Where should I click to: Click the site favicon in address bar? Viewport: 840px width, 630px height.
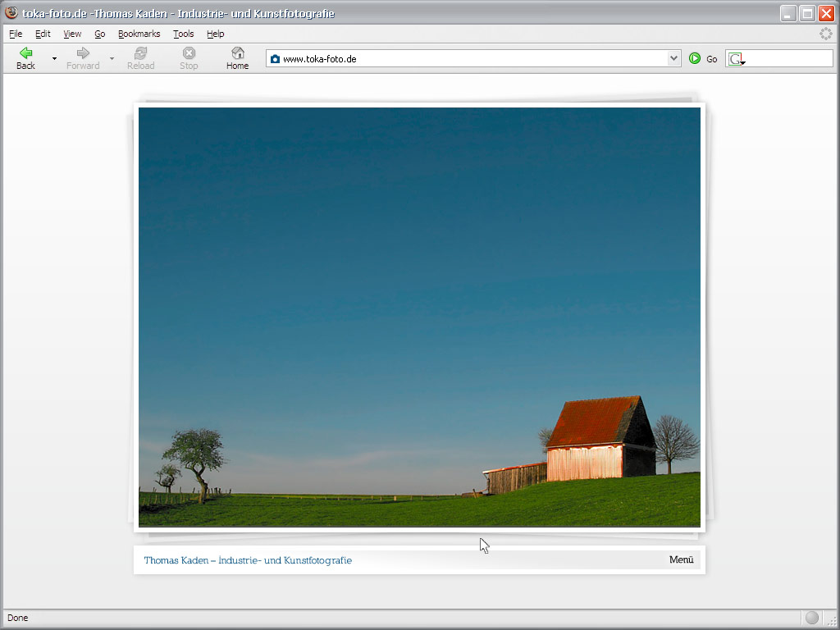tap(275, 59)
